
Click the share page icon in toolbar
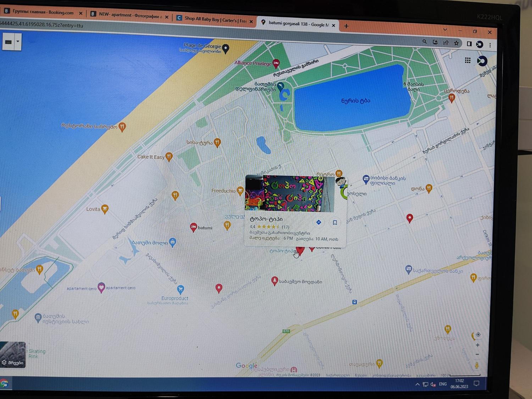click(x=446, y=43)
